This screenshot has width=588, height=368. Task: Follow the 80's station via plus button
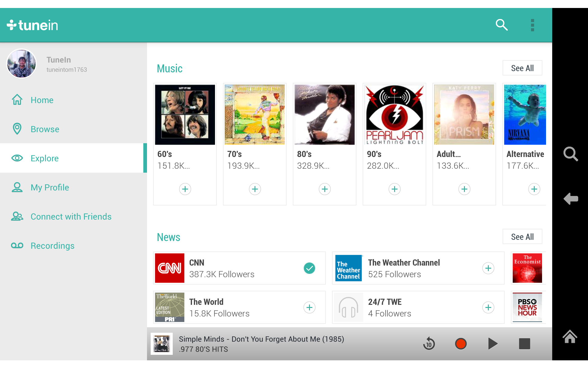click(x=325, y=189)
